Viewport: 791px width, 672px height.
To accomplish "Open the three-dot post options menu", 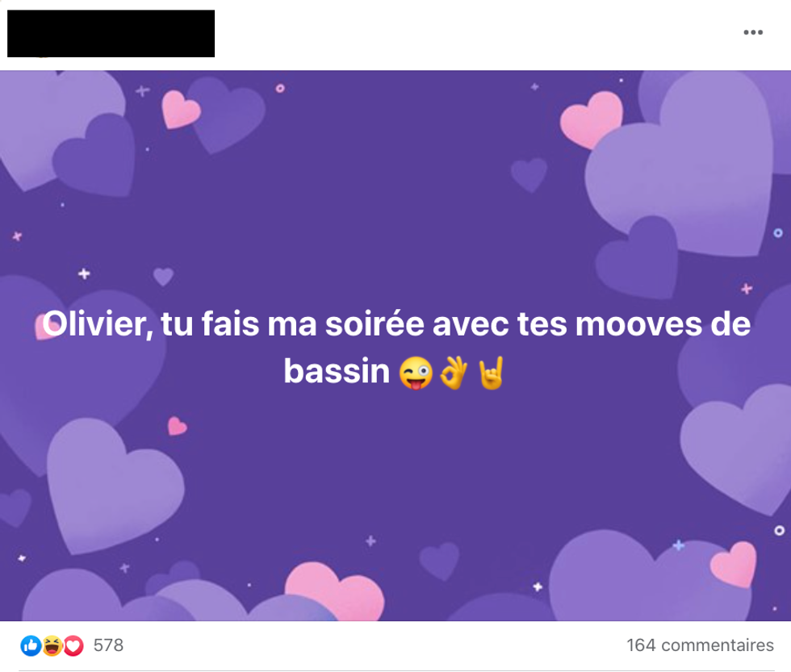I will point(752,32).
